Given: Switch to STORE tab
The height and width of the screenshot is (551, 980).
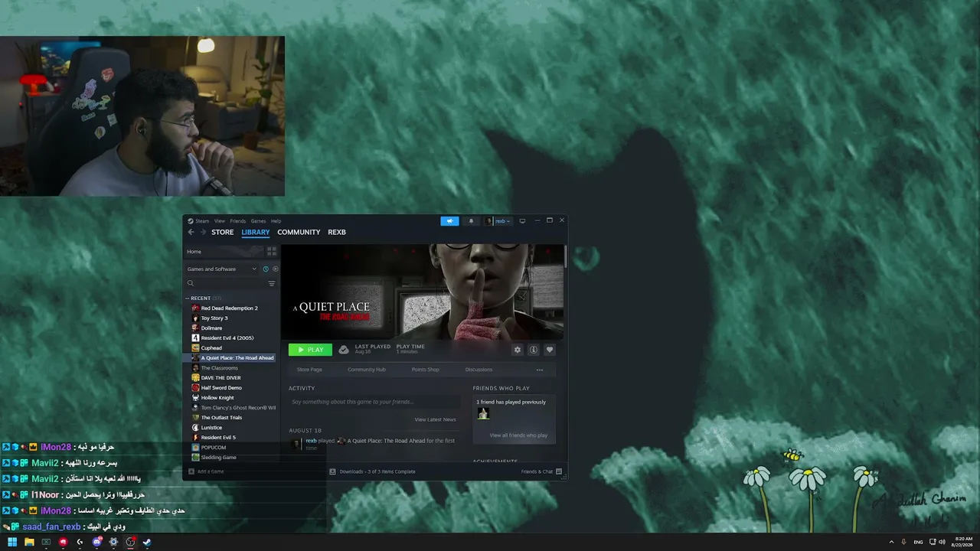Looking at the screenshot, I should [223, 232].
